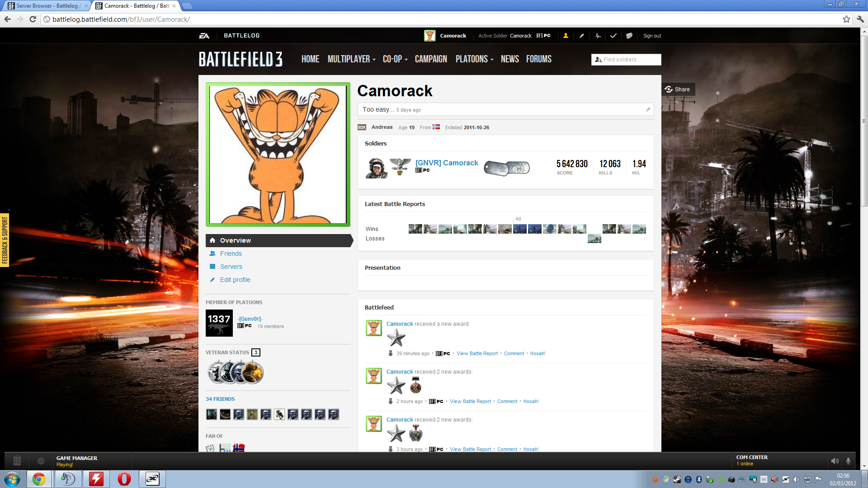Reload the page in Chrome

[33, 19]
